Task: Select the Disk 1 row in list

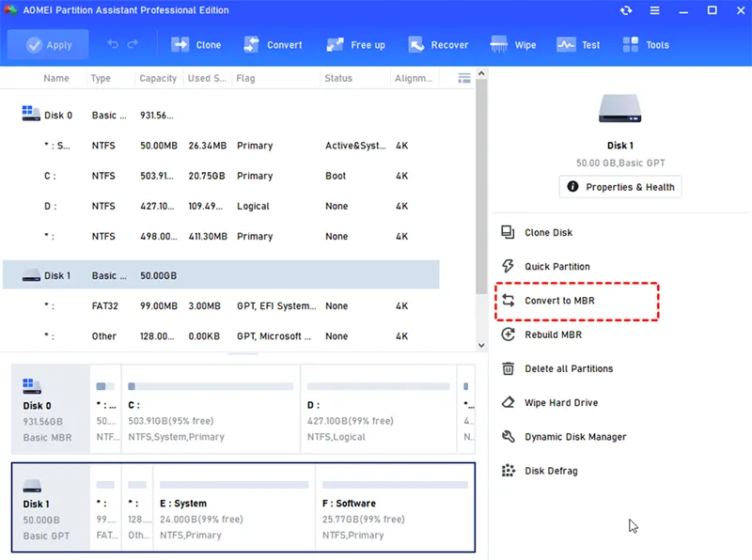Action: click(x=221, y=275)
